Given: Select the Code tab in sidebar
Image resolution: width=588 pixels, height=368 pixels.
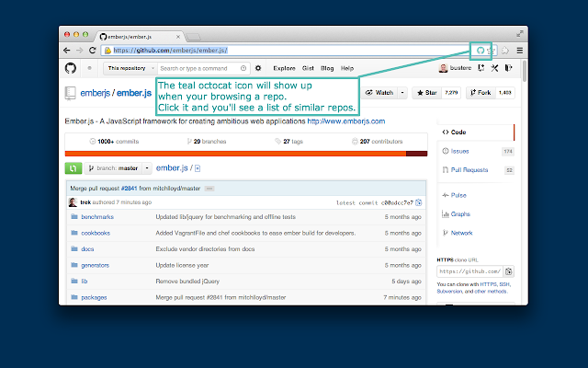Looking at the screenshot, I should click(476, 132).
